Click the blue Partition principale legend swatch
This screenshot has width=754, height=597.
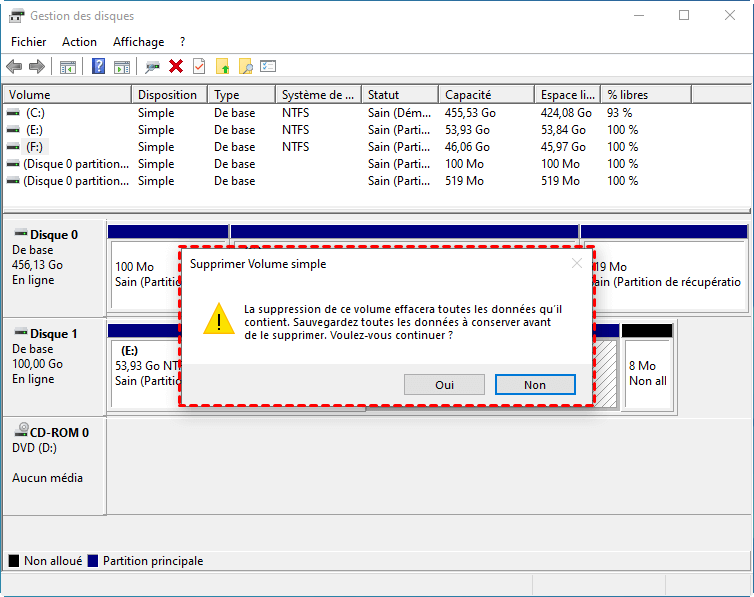[x=93, y=560]
